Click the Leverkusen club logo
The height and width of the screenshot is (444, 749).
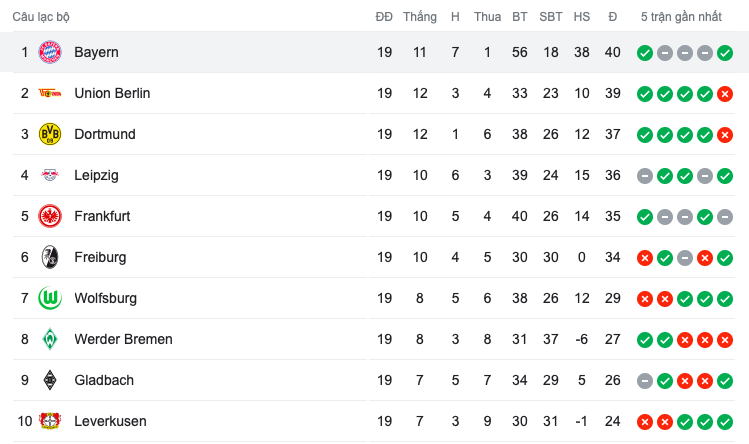[x=49, y=421]
